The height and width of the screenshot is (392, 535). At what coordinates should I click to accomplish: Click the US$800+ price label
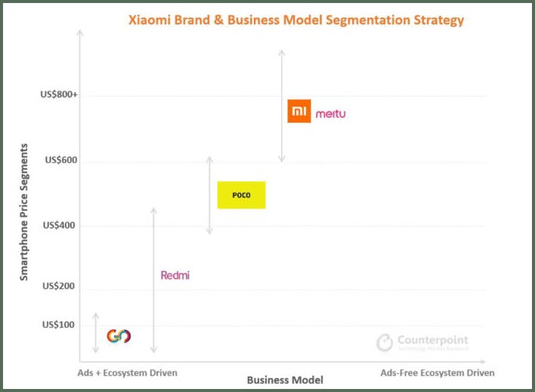point(59,95)
